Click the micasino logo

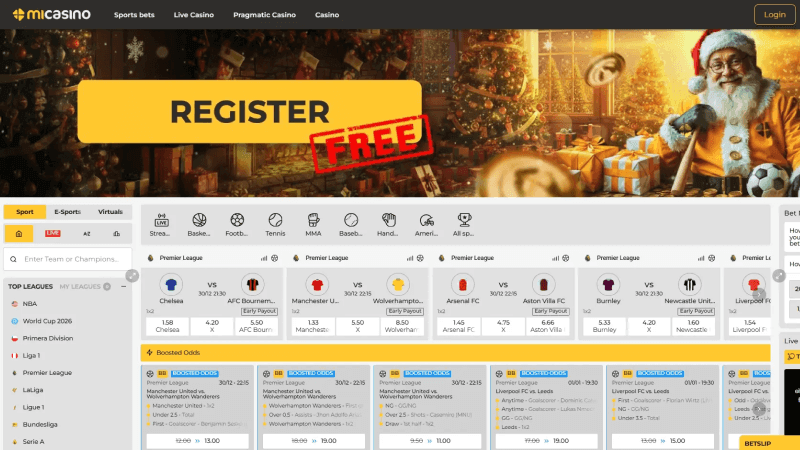coord(52,14)
